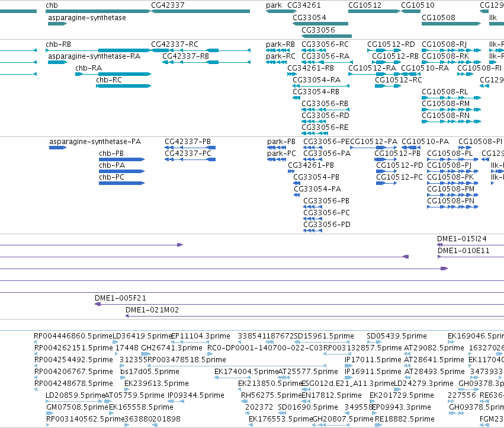Select the park-PB protein
The height and width of the screenshot is (428, 504).
(x=277, y=148)
